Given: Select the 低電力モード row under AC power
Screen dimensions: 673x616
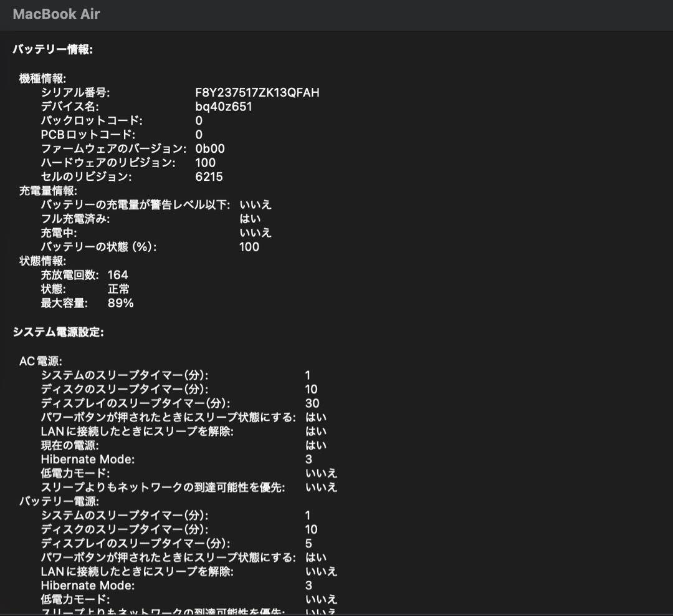Looking at the screenshot, I should [70, 473].
